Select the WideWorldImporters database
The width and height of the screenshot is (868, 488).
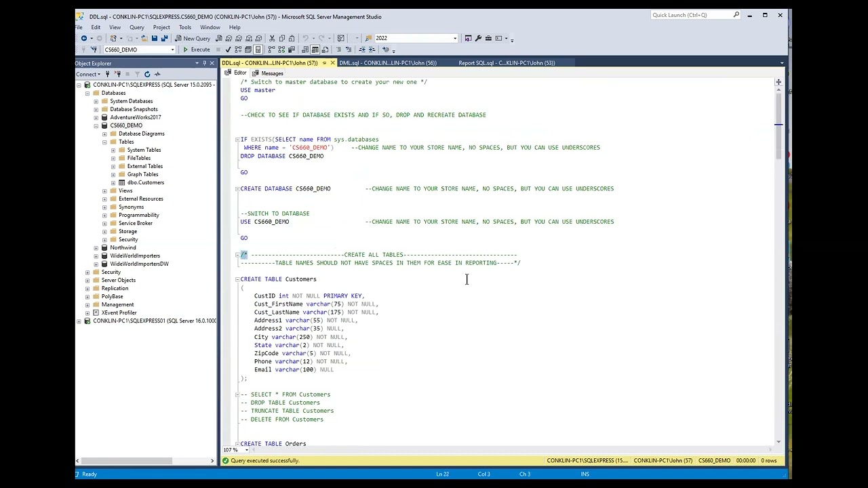pyautogui.click(x=135, y=256)
